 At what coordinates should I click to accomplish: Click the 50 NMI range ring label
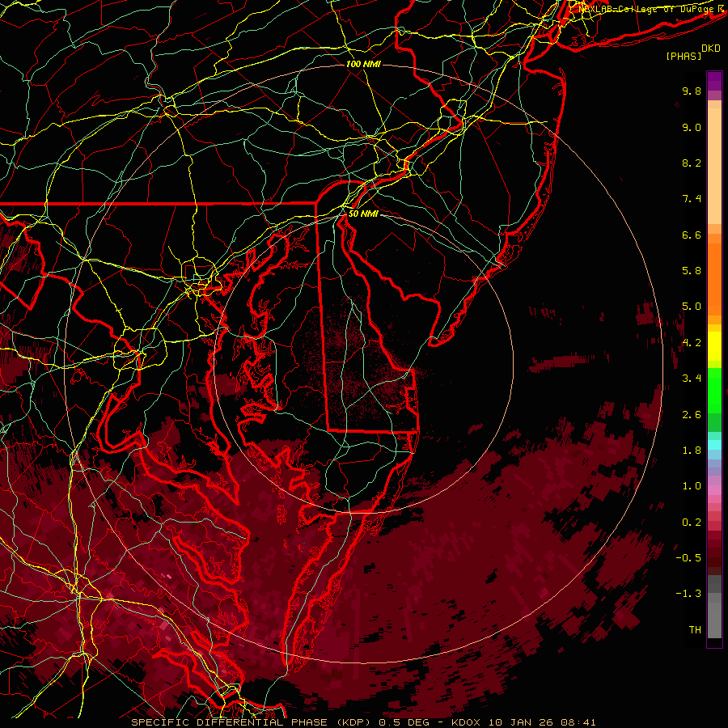tap(363, 214)
